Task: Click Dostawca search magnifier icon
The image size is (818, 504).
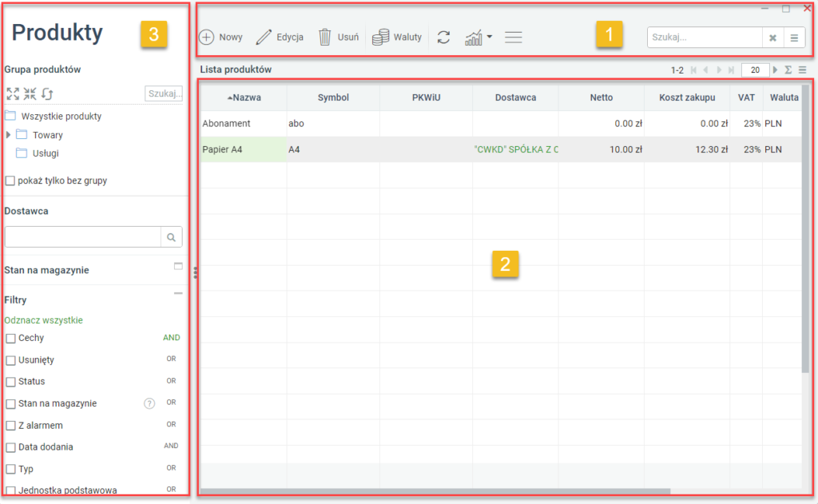Action: tap(171, 237)
